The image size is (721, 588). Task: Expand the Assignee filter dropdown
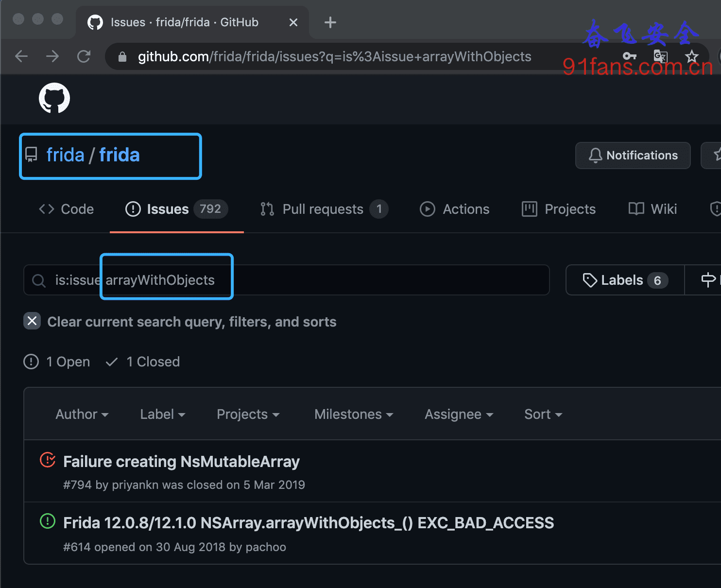tap(459, 414)
